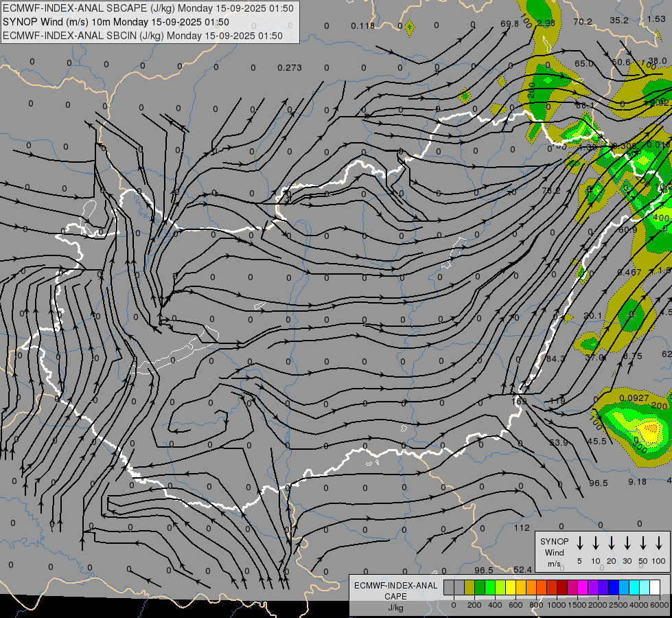
Task: Click the 1000 tick label on CAPE scale
Action: pyautogui.click(x=556, y=605)
